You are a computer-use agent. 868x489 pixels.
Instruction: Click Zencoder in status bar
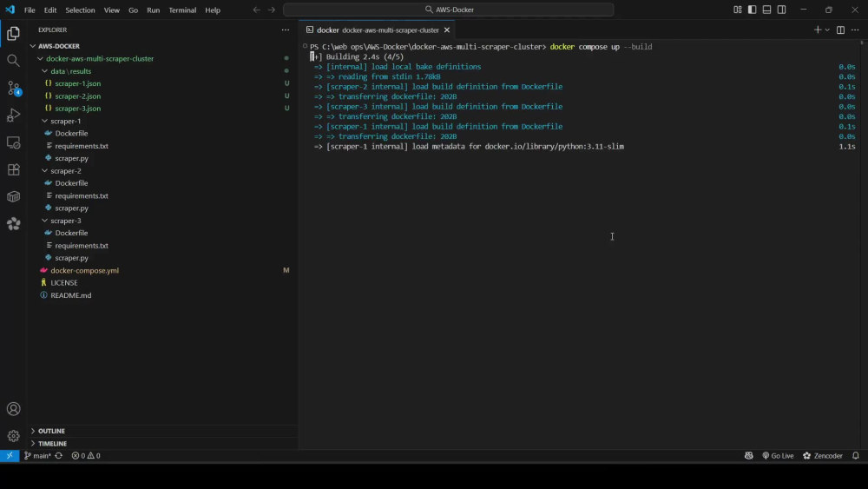coord(823,456)
